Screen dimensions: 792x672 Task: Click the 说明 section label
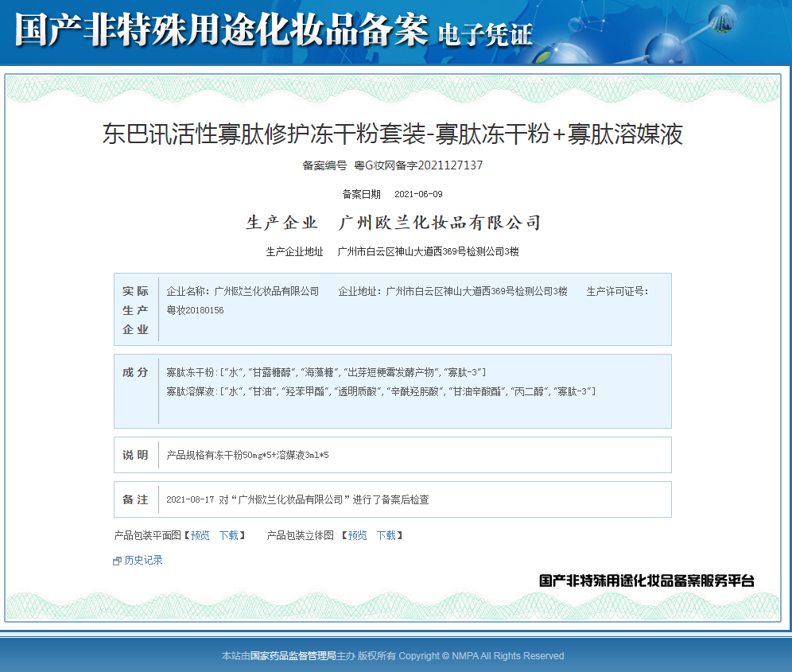tap(135, 455)
